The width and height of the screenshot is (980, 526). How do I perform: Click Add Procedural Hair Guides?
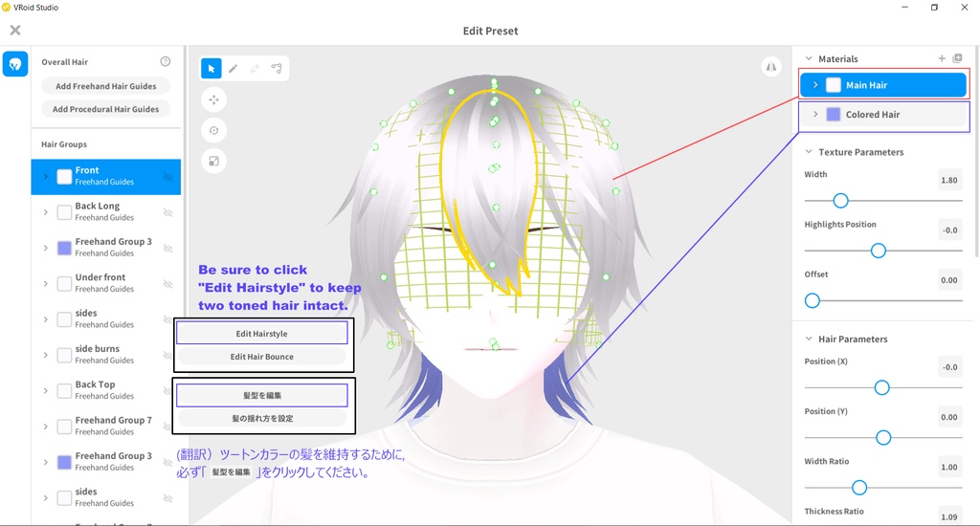pyautogui.click(x=105, y=109)
